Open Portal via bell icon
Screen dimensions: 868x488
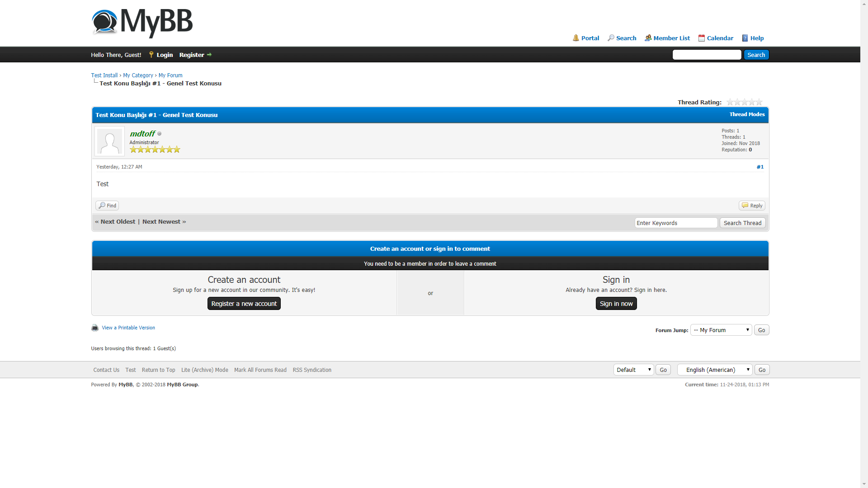click(x=576, y=38)
